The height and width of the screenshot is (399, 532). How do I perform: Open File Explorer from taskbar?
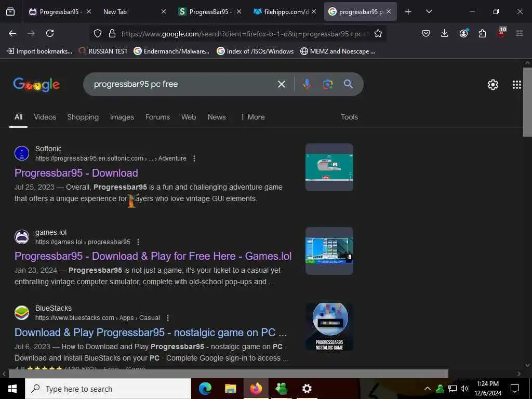[230, 389]
